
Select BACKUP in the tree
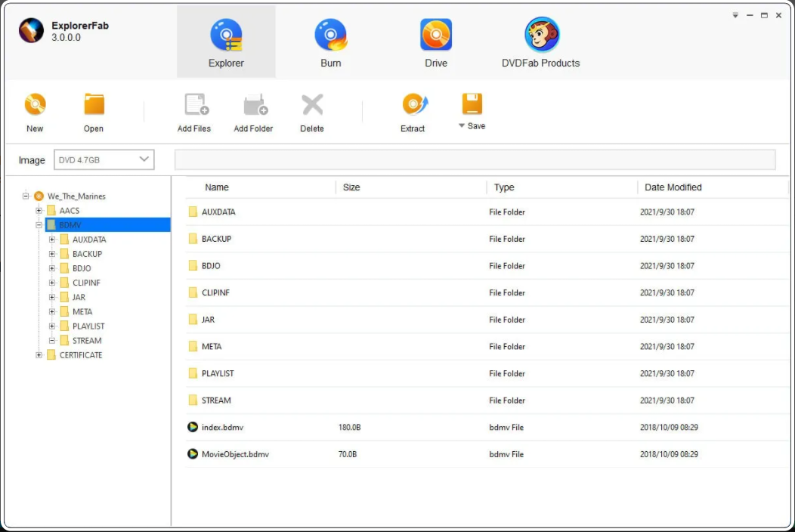(87, 254)
